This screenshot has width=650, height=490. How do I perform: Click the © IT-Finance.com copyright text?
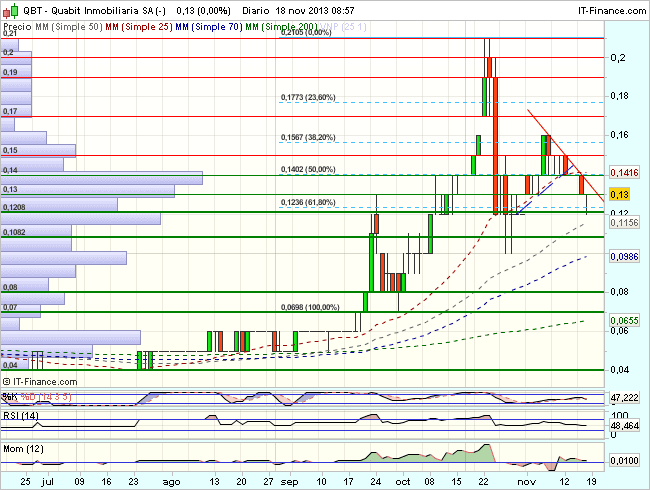(x=40, y=381)
